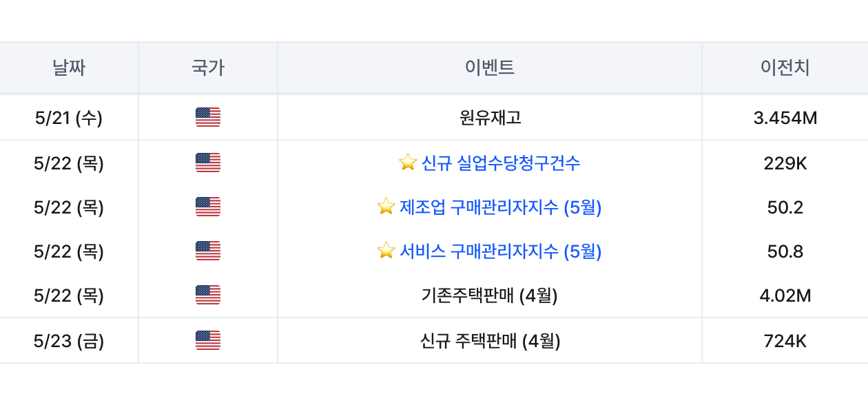Click the star icon beside 신규 실업수당청구건수

408,163
